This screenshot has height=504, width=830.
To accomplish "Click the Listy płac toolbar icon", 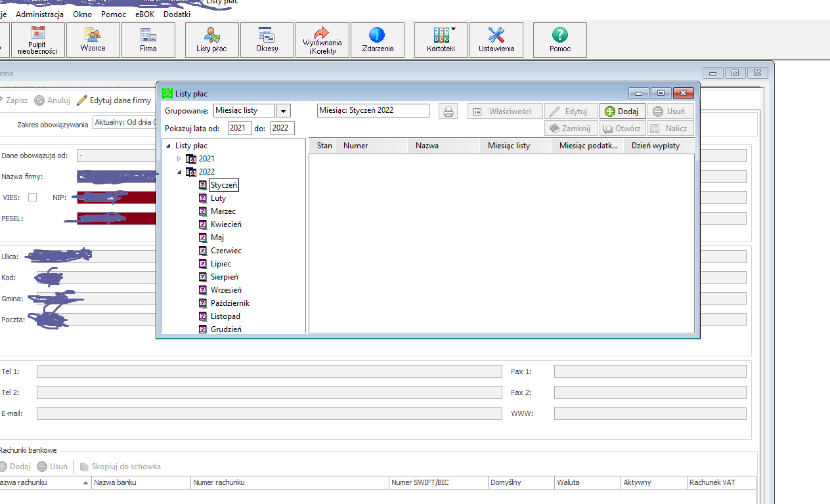I will 211,40.
